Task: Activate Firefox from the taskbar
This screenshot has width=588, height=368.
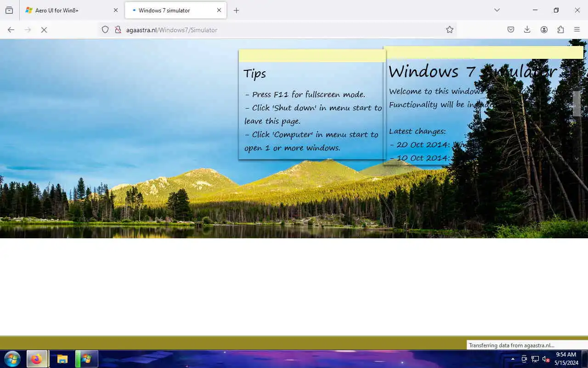Action: pos(37,359)
